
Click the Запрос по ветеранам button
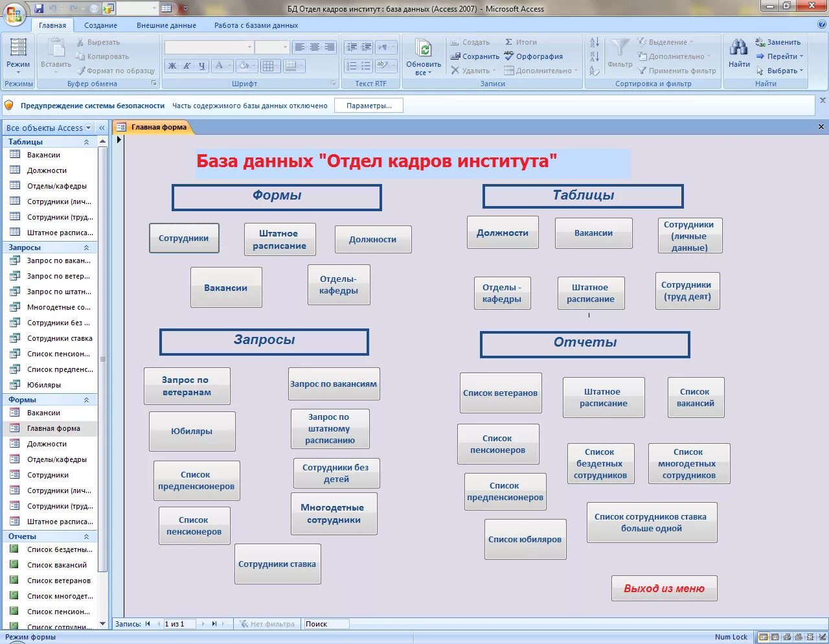(x=187, y=386)
